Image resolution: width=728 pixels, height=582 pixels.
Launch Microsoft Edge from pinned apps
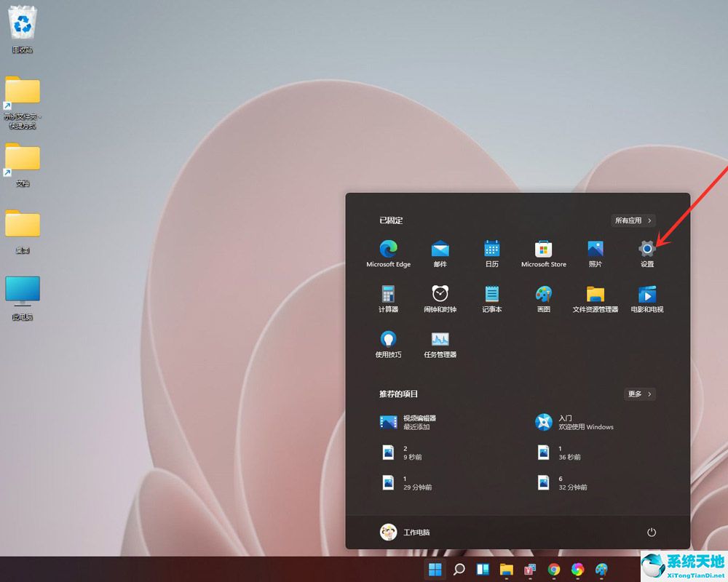point(387,250)
